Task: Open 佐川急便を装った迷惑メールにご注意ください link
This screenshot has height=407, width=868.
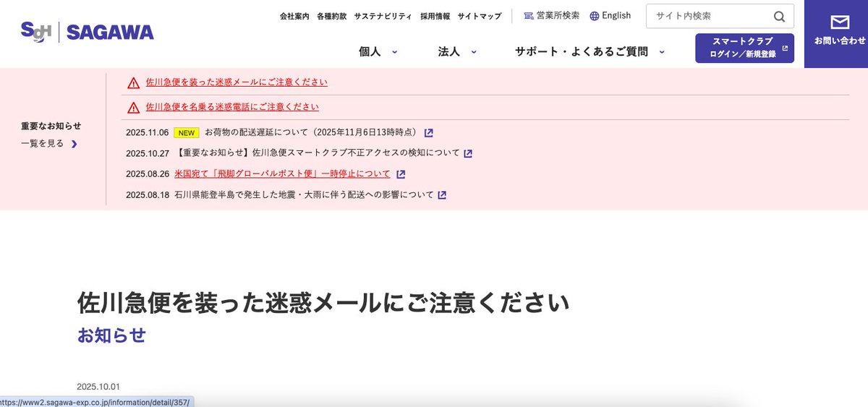Action: click(x=237, y=82)
